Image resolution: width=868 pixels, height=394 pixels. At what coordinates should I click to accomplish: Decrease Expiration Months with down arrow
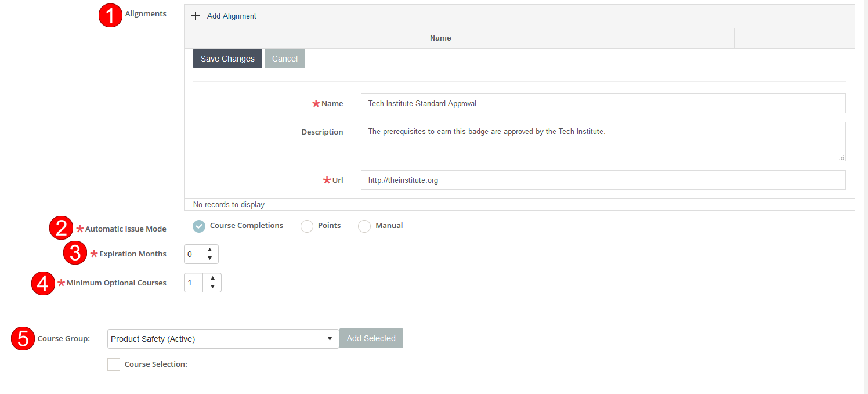point(209,258)
